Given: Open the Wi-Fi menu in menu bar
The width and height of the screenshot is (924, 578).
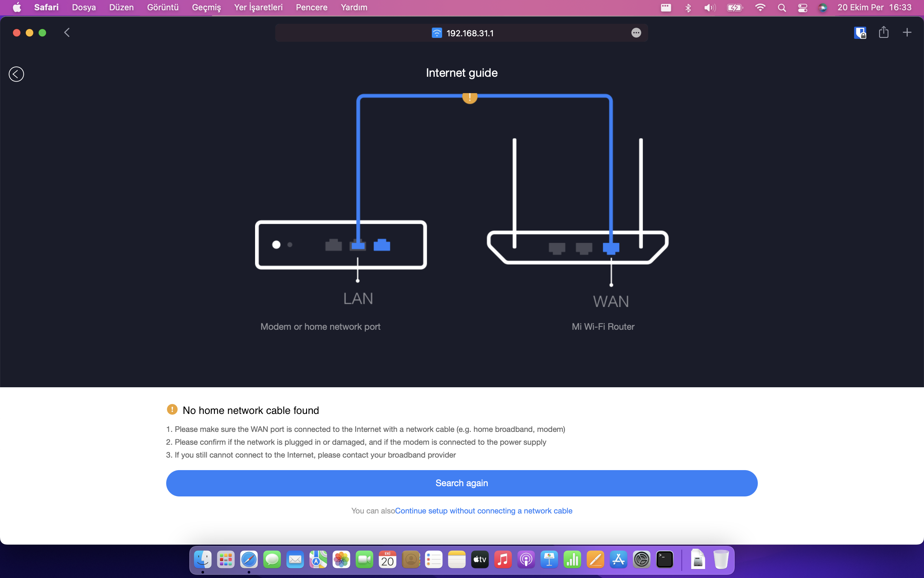Looking at the screenshot, I should point(760,8).
